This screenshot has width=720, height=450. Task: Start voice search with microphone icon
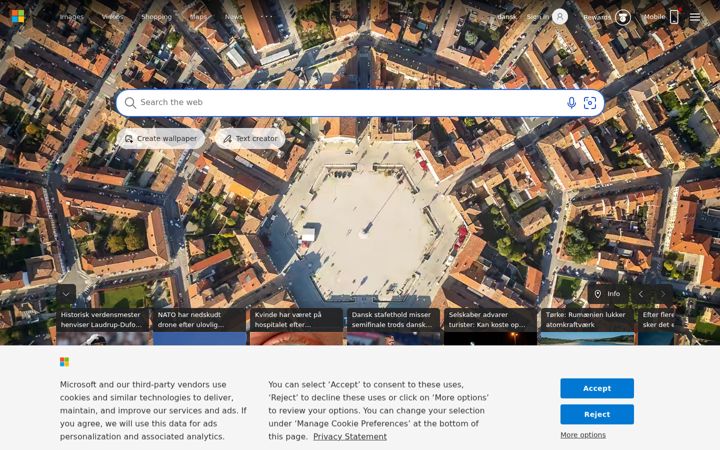[x=571, y=102]
